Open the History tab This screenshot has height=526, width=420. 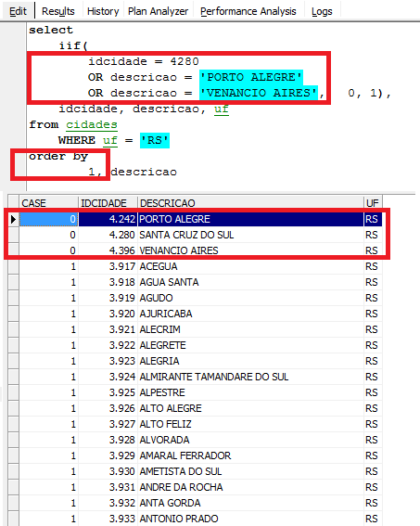pyautogui.click(x=103, y=11)
